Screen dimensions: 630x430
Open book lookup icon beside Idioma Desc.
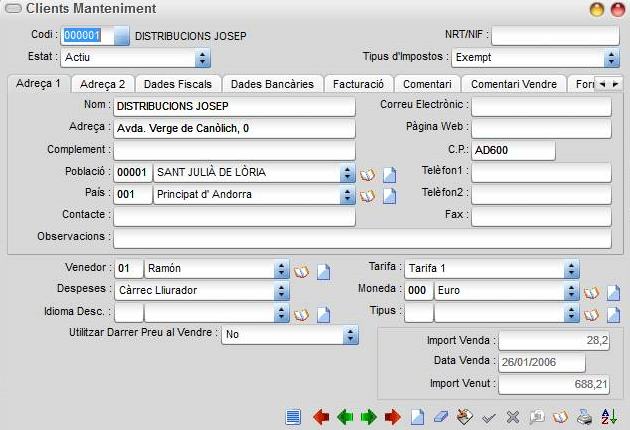click(301, 315)
